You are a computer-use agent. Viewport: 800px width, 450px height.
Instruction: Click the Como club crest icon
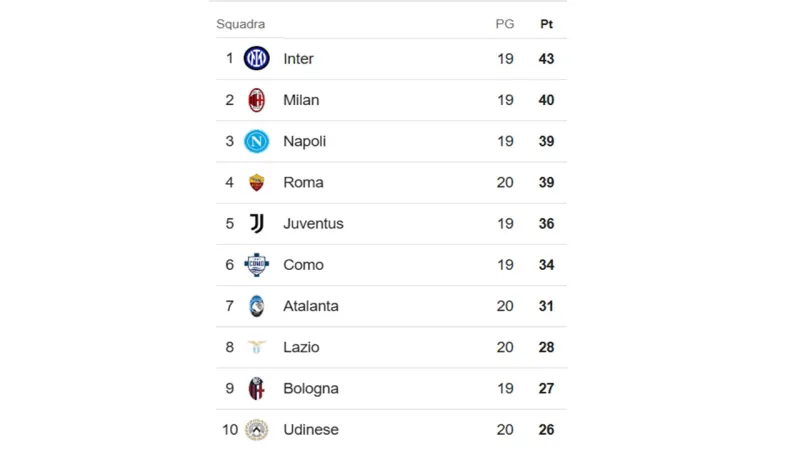(x=257, y=265)
